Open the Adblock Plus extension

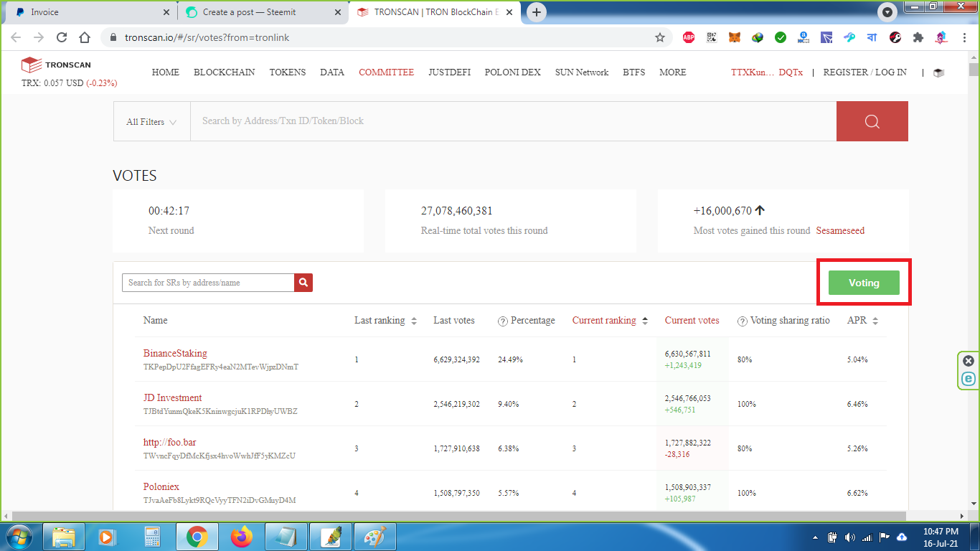(689, 37)
